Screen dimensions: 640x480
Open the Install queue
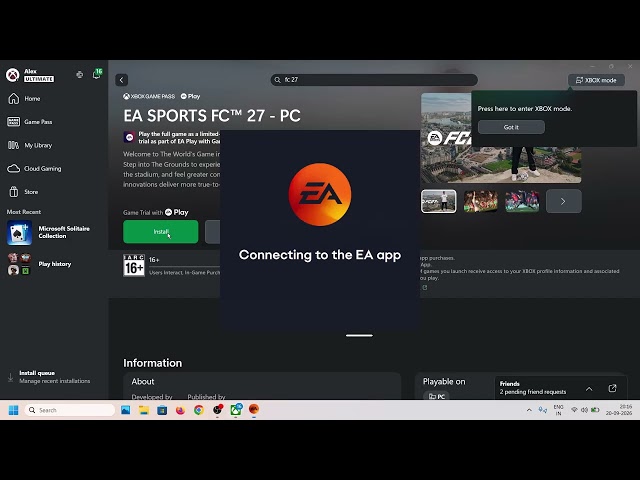[54, 377]
